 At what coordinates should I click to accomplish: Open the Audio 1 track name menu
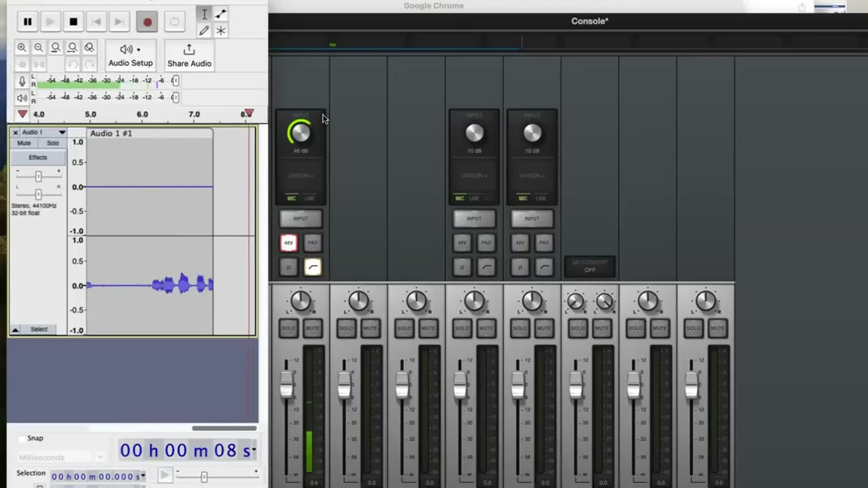pos(43,132)
